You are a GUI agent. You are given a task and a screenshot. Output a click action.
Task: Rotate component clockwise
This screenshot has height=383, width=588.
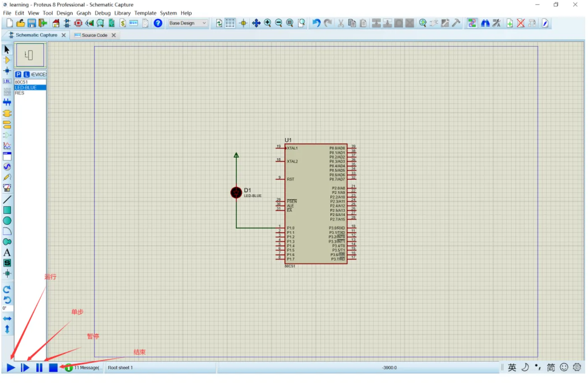7,290
